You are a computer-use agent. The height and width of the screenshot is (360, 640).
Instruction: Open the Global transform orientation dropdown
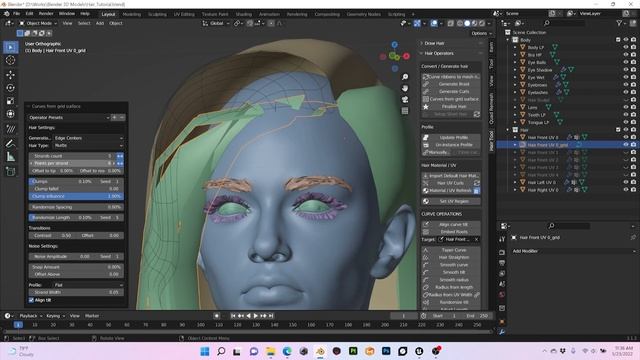coord(216,23)
